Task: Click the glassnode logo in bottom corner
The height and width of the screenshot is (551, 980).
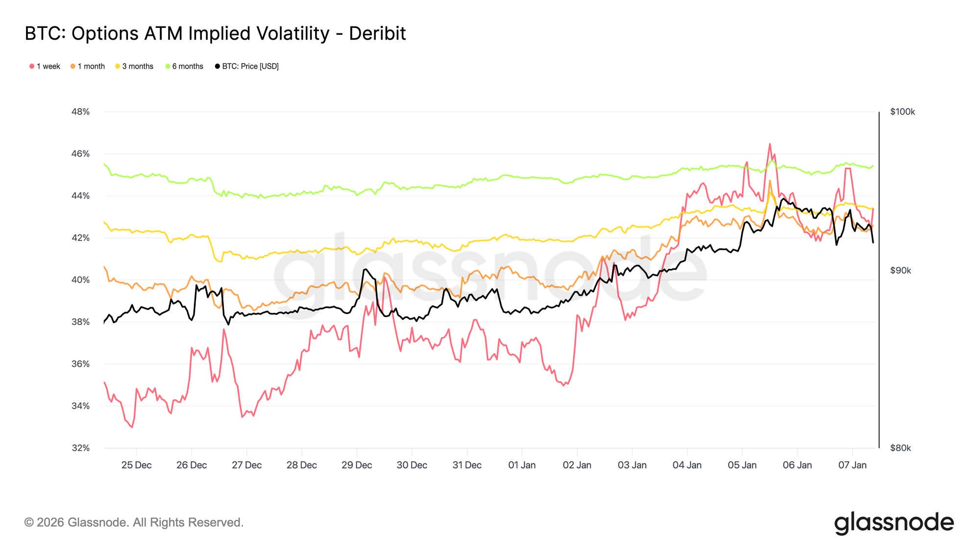Action: (894, 523)
